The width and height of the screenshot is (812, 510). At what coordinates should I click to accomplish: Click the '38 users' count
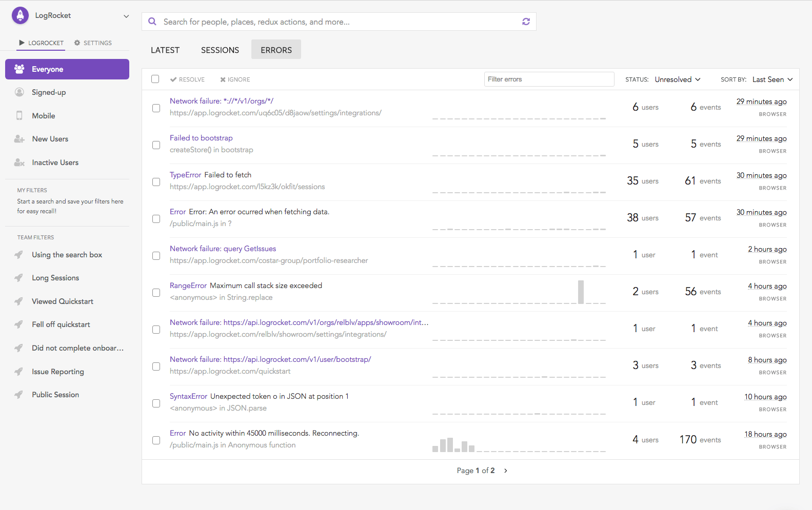pos(643,218)
